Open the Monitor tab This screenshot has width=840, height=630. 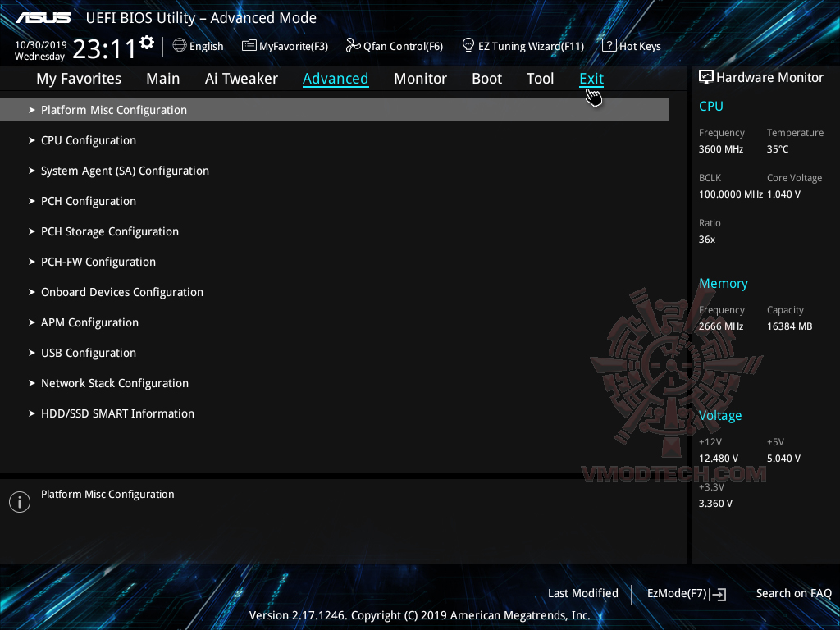[421, 79]
